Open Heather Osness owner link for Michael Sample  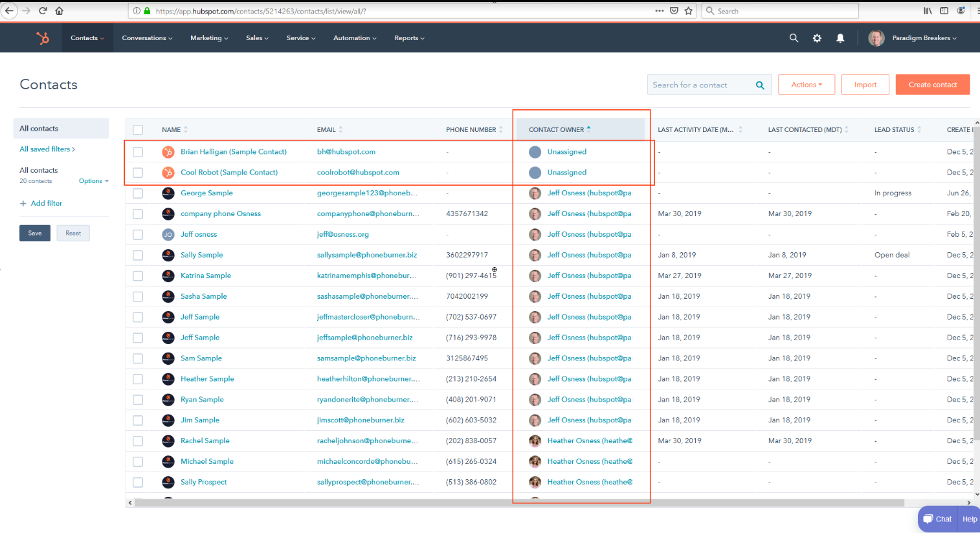coord(590,462)
